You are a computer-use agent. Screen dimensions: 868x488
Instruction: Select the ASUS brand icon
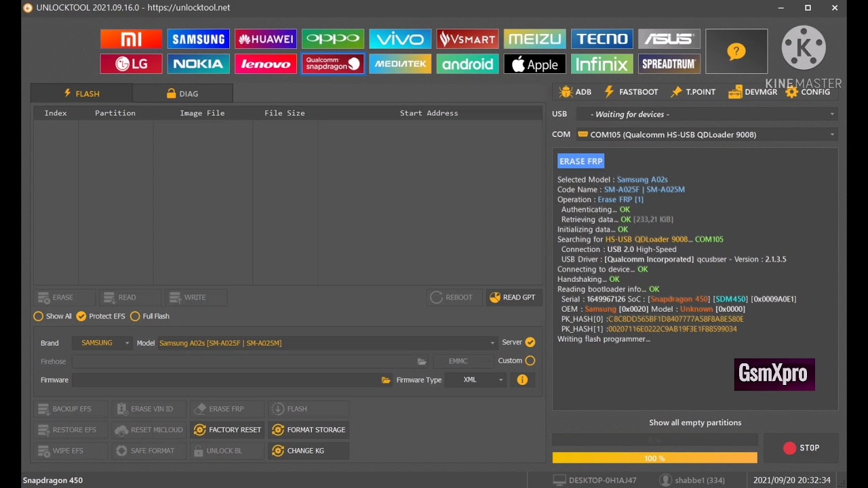click(x=669, y=39)
